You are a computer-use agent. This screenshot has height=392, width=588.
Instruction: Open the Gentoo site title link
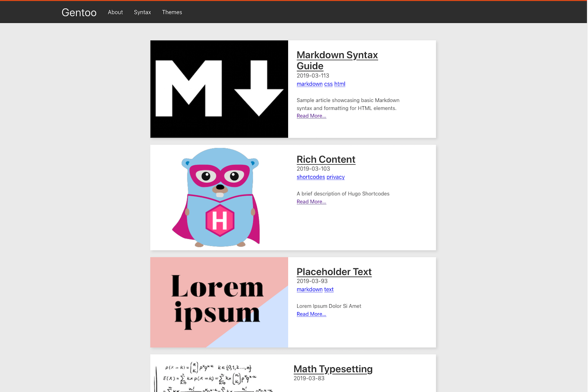[x=79, y=13]
